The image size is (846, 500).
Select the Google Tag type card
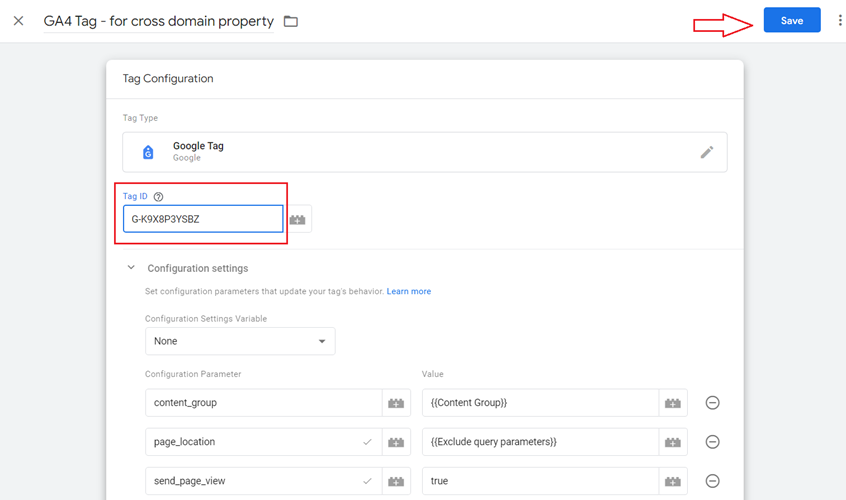pos(425,152)
